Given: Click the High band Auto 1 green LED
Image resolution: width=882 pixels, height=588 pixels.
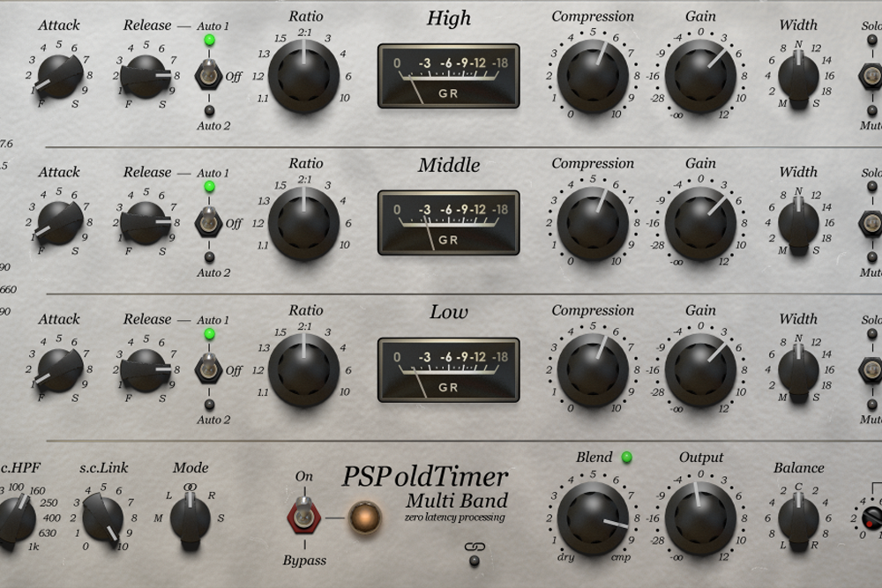Looking at the screenshot, I should (x=209, y=40).
